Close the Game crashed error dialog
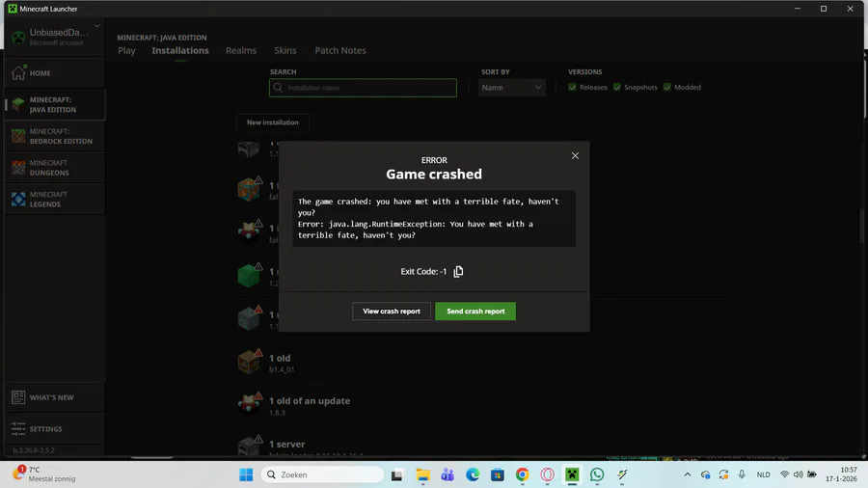The height and width of the screenshot is (488, 868). click(x=575, y=156)
